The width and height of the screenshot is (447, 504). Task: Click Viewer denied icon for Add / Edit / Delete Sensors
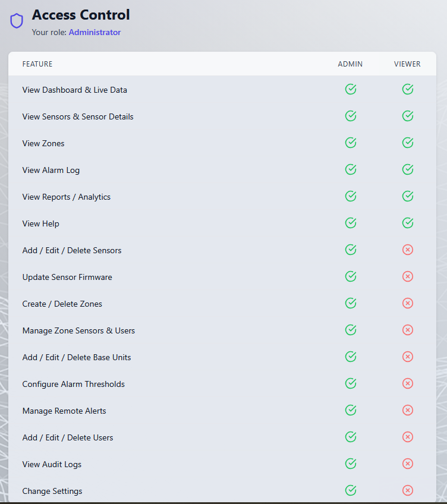(x=407, y=250)
